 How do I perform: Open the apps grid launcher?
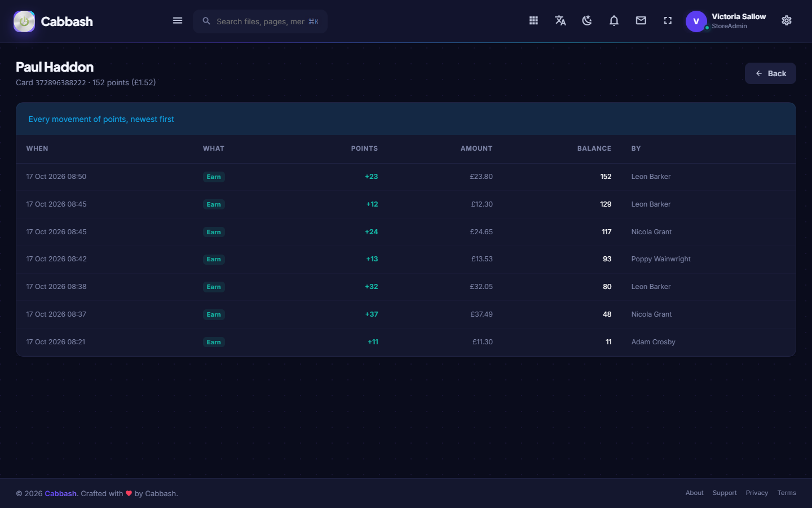pos(533,21)
